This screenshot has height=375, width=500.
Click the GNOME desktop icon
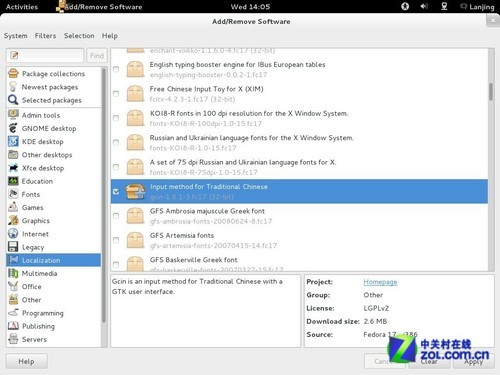(x=13, y=128)
